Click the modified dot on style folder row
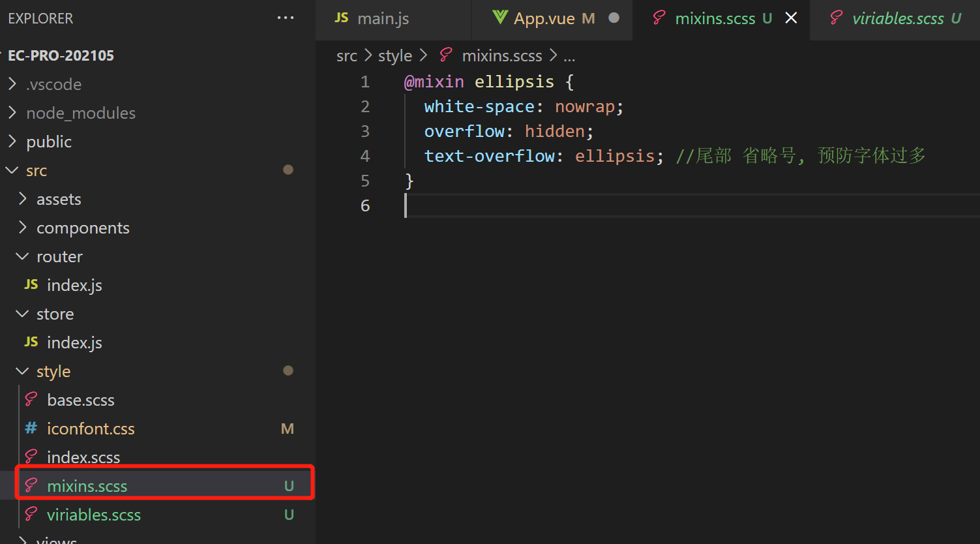The width and height of the screenshot is (980, 544). (288, 370)
